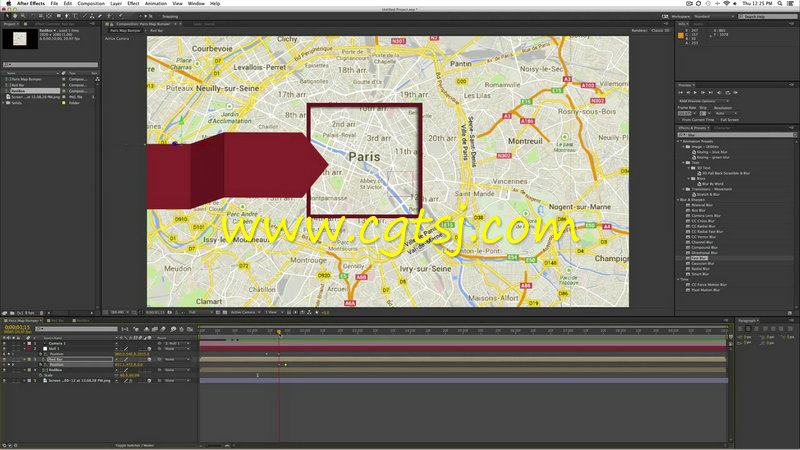Apply the Fast Blur effect
Screen dimensions: 800x450
[x=699, y=258]
